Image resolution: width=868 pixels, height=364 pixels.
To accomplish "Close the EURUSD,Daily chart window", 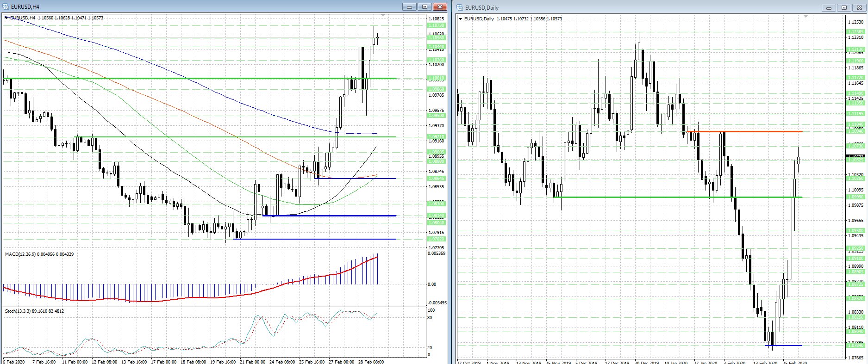I will [x=859, y=7].
